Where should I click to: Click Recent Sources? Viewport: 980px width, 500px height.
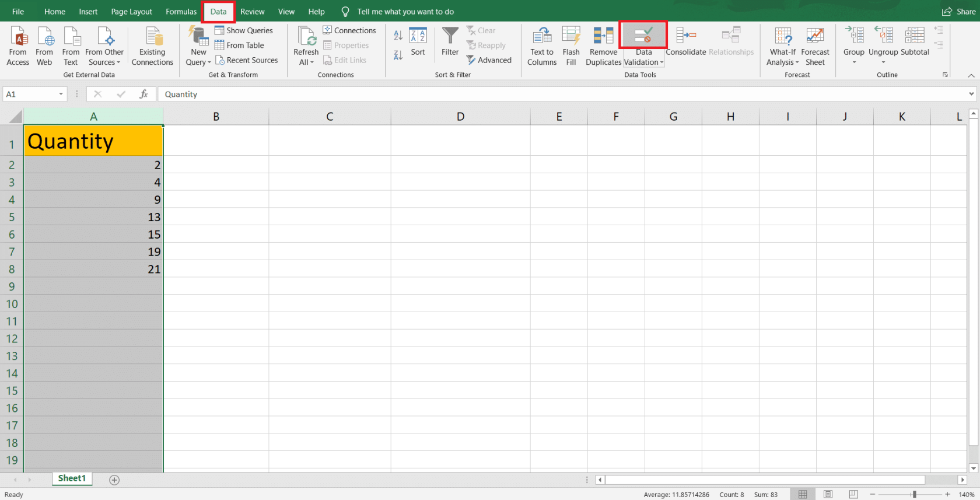coord(246,60)
